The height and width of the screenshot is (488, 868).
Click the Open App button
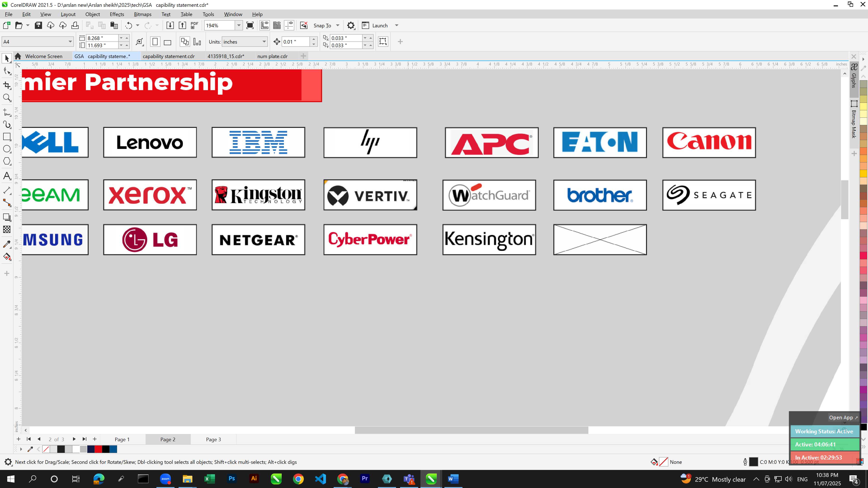coord(843,418)
